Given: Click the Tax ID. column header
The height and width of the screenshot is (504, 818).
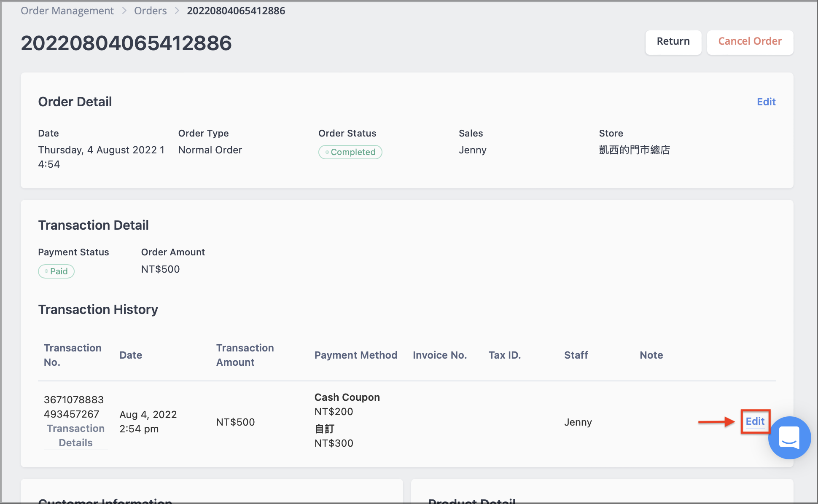Looking at the screenshot, I should [505, 355].
